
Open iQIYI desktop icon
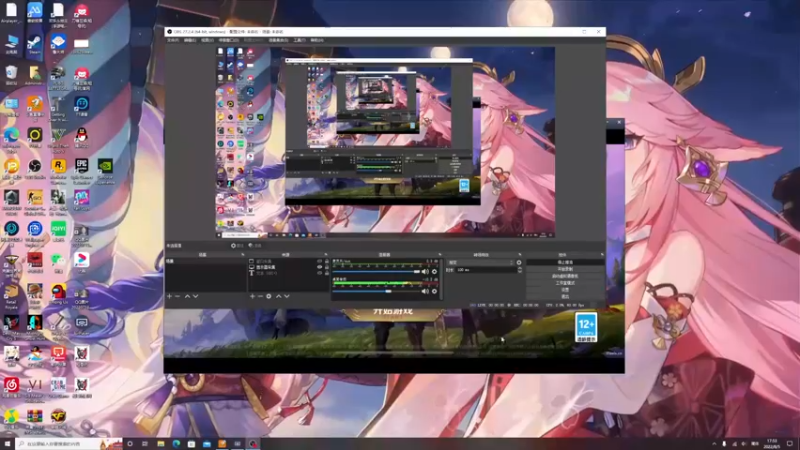tap(58, 231)
